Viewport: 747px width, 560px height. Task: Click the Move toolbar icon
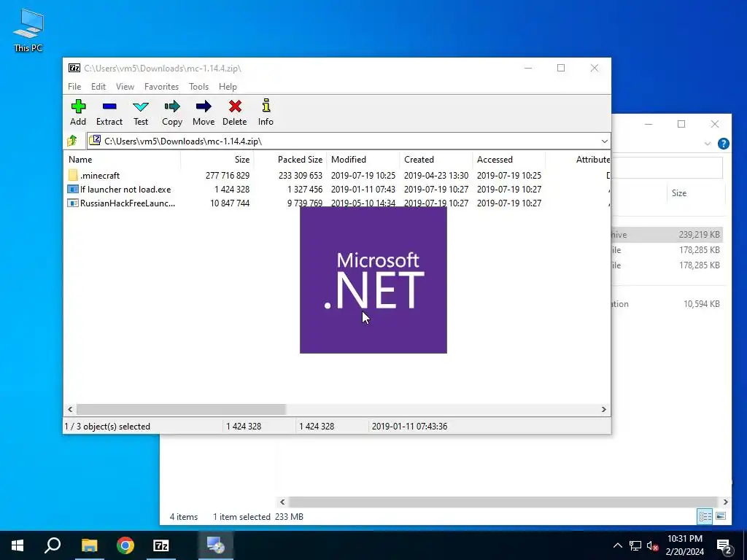click(204, 112)
